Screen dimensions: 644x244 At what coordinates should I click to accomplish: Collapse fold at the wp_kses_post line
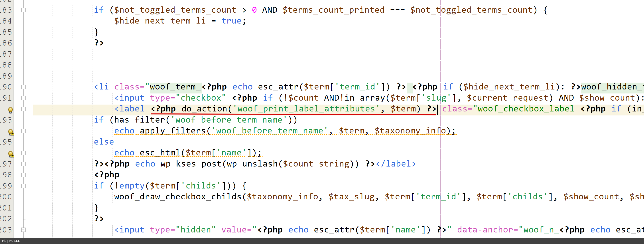pyautogui.click(x=23, y=164)
